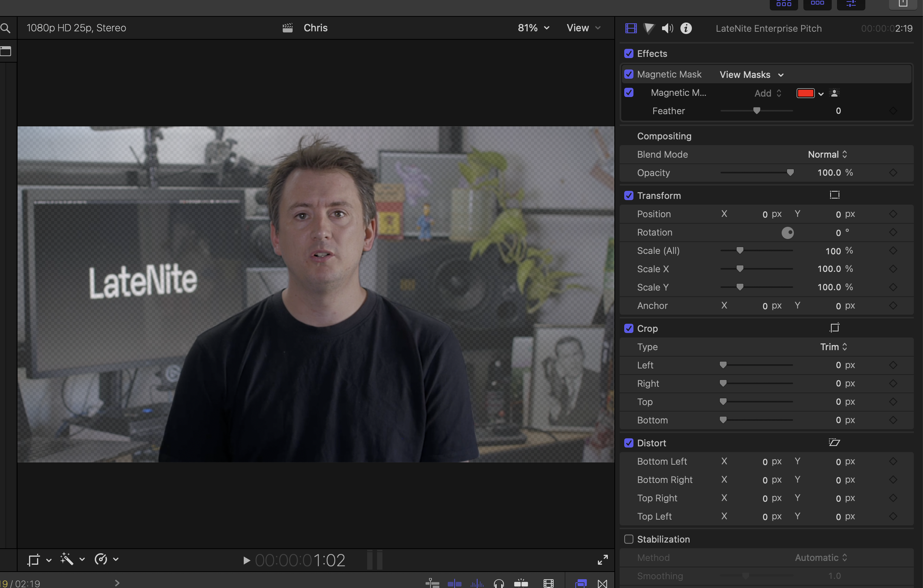Open the Info inspector icon
Image resolution: width=923 pixels, height=588 pixels.
(686, 28)
